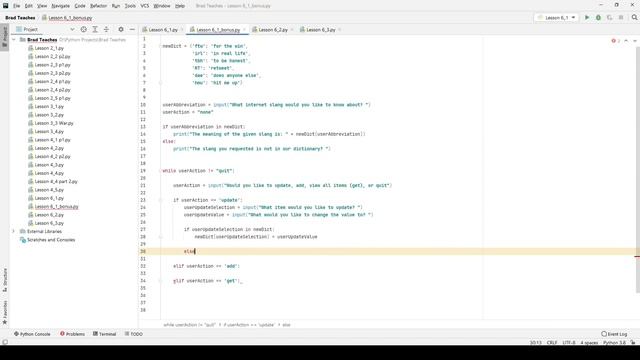Run the Lesson 6_1 configuration

point(587,18)
